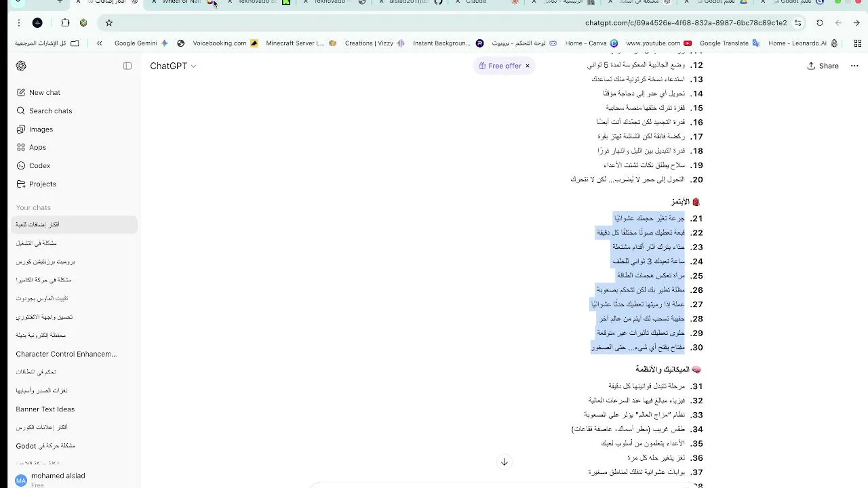Dismiss the Free offer badge
This screenshot has height=488, width=868.
[x=527, y=66]
